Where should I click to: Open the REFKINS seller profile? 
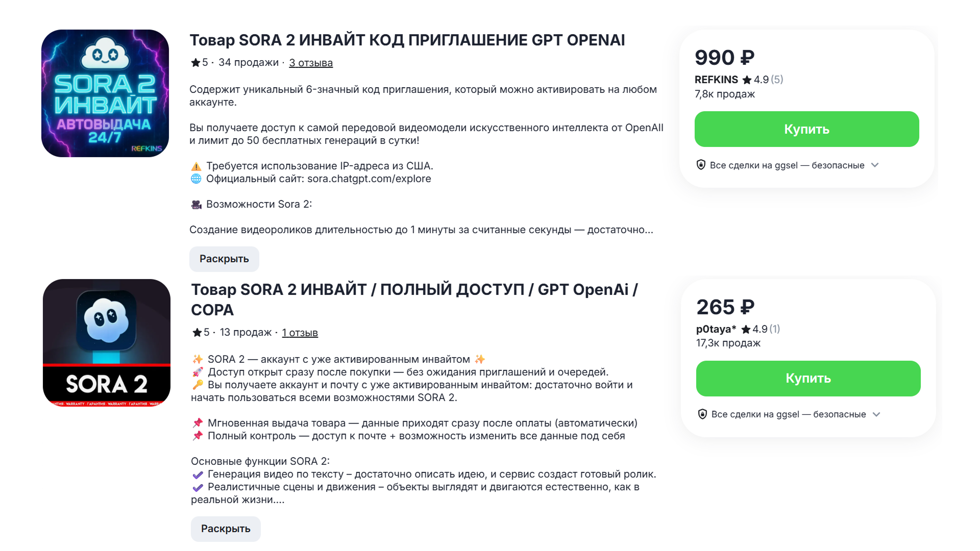[x=716, y=80]
